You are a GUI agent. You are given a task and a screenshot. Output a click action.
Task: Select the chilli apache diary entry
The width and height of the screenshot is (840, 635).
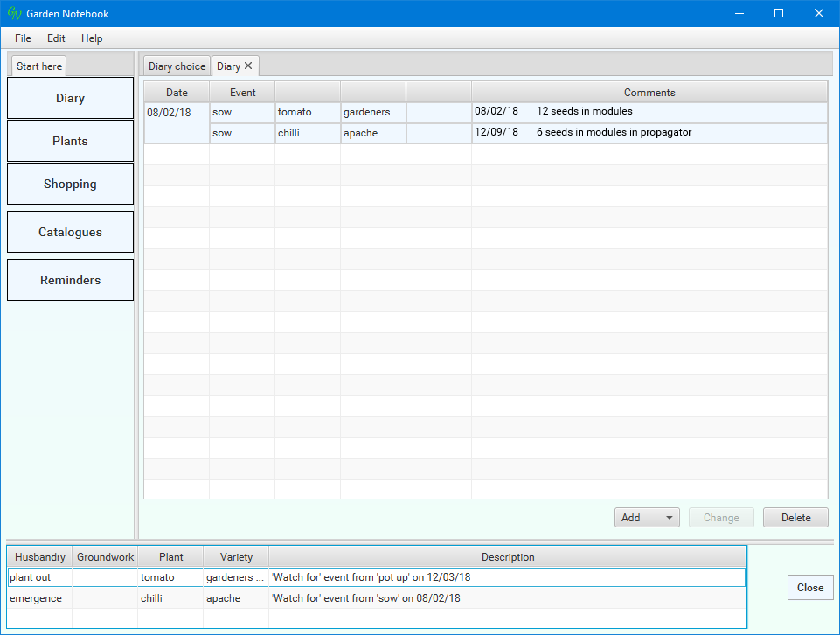pyautogui.click(x=294, y=133)
